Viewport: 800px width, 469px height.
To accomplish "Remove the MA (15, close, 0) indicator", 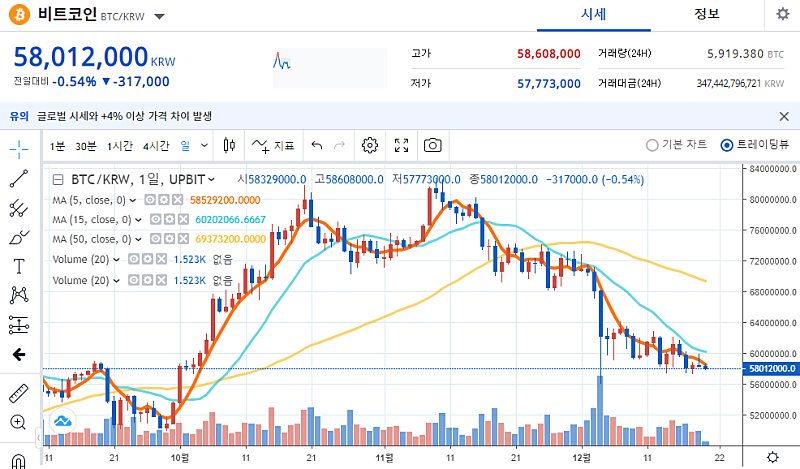I will tap(183, 219).
